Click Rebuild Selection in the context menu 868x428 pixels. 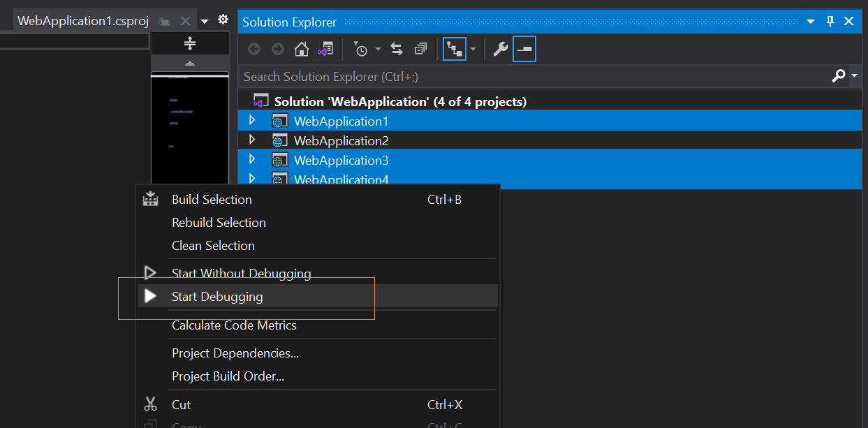tap(219, 222)
